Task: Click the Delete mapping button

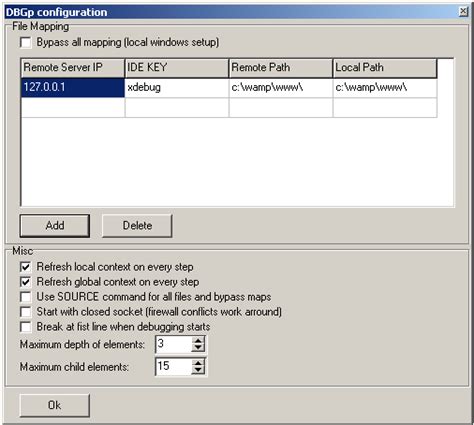Action: [137, 226]
